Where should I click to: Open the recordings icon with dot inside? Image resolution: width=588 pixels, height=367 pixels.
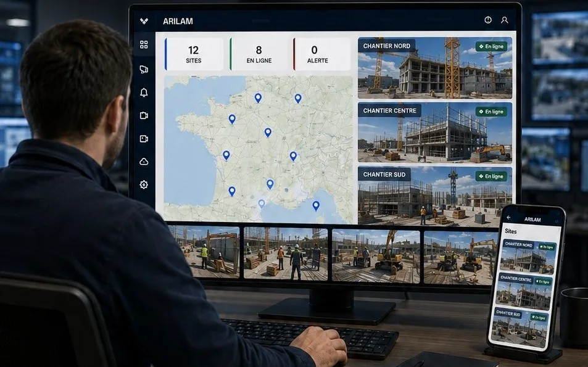(144, 139)
